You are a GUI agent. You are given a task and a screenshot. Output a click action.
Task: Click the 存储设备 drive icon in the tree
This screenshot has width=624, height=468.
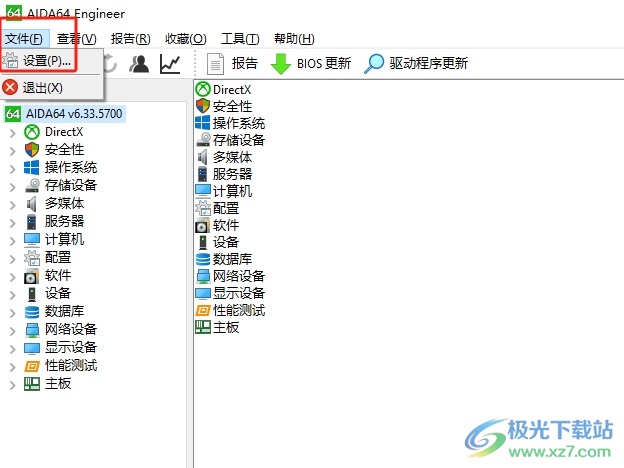(x=32, y=185)
